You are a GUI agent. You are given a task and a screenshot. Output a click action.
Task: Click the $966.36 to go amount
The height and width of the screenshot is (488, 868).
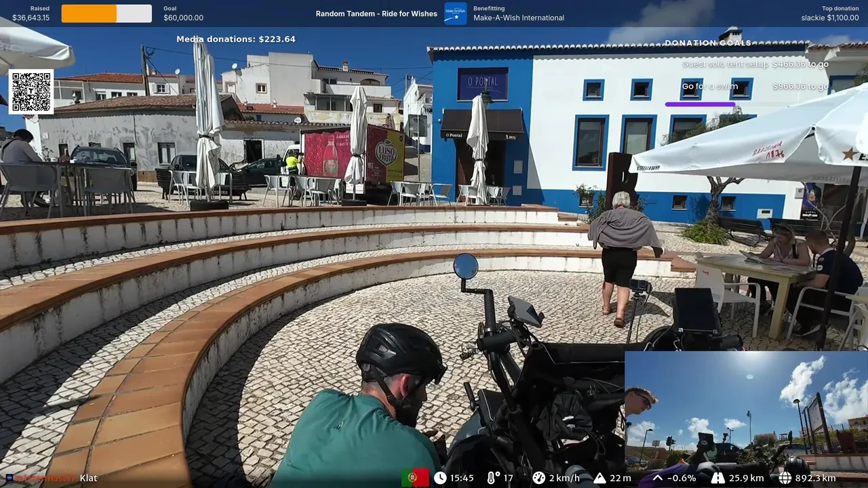[800, 87]
